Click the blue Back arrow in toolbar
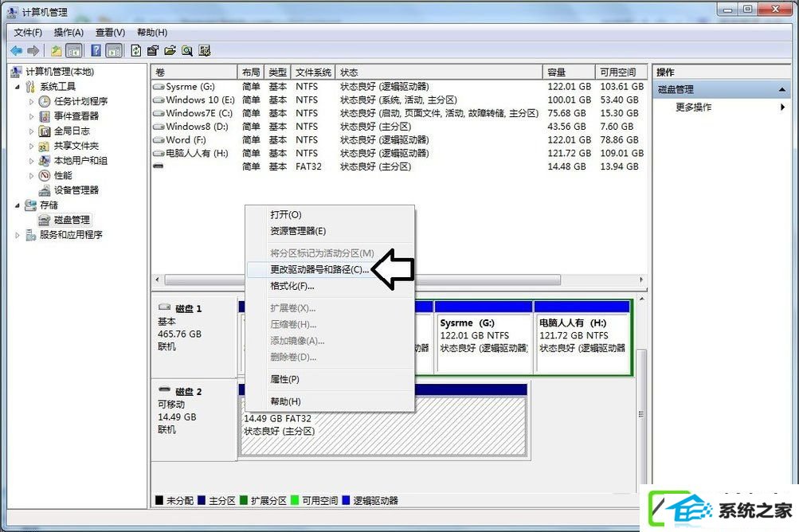This screenshot has width=799, height=532. click(16, 50)
